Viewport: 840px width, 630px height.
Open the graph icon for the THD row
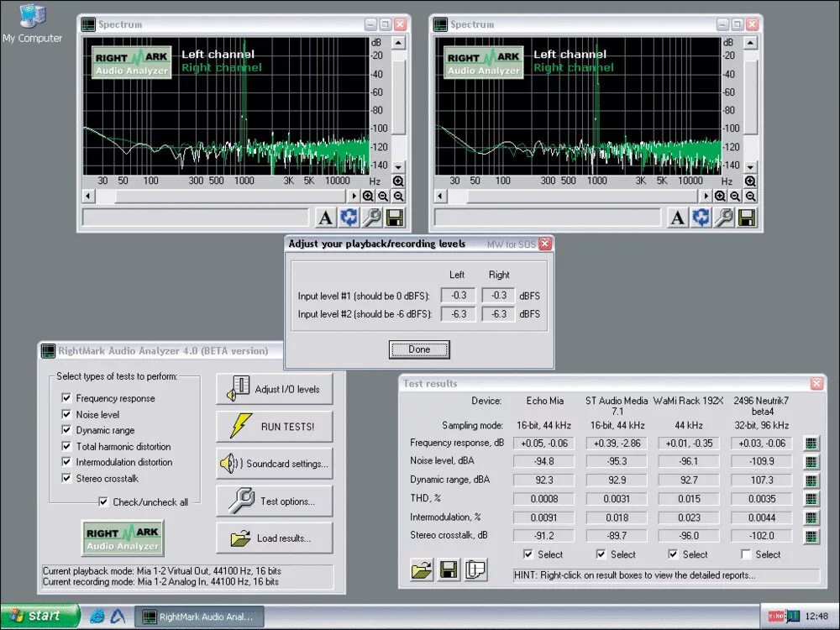(811, 499)
